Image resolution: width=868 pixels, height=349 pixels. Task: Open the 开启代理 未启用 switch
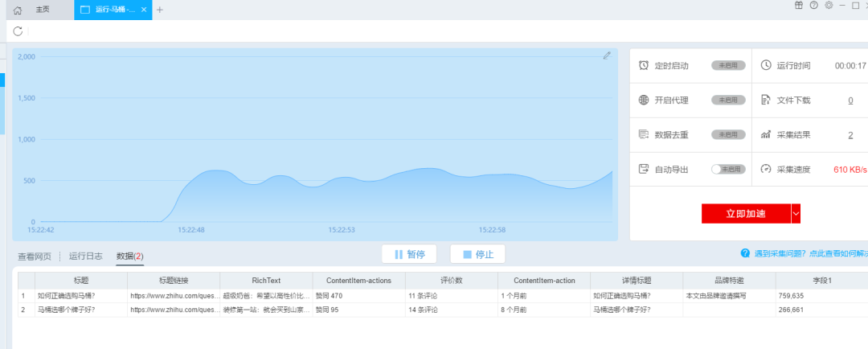pos(727,101)
